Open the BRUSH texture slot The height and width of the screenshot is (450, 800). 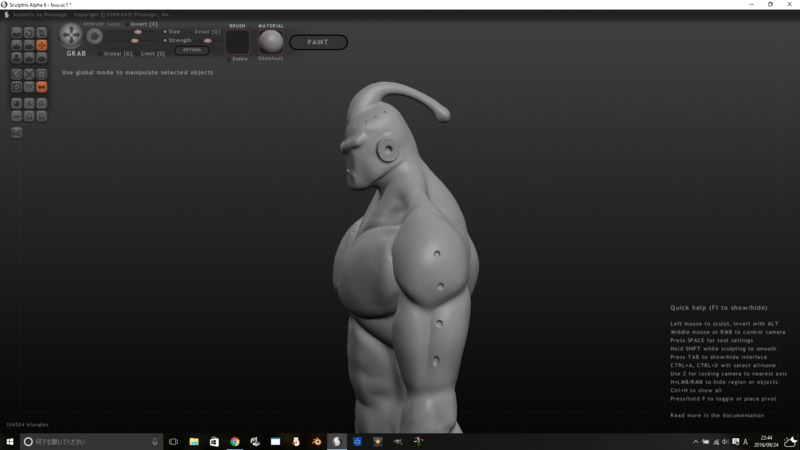click(237, 42)
